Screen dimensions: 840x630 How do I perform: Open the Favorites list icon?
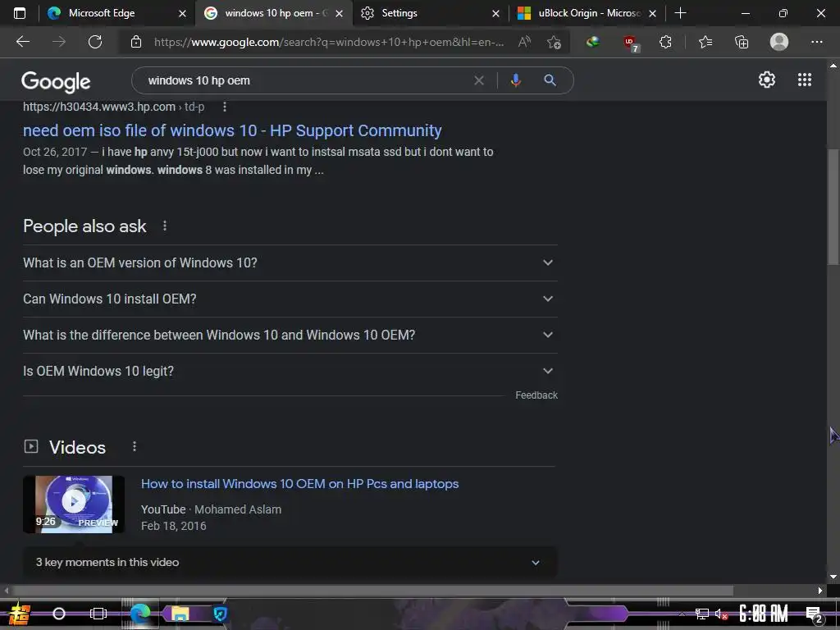pyautogui.click(x=705, y=42)
